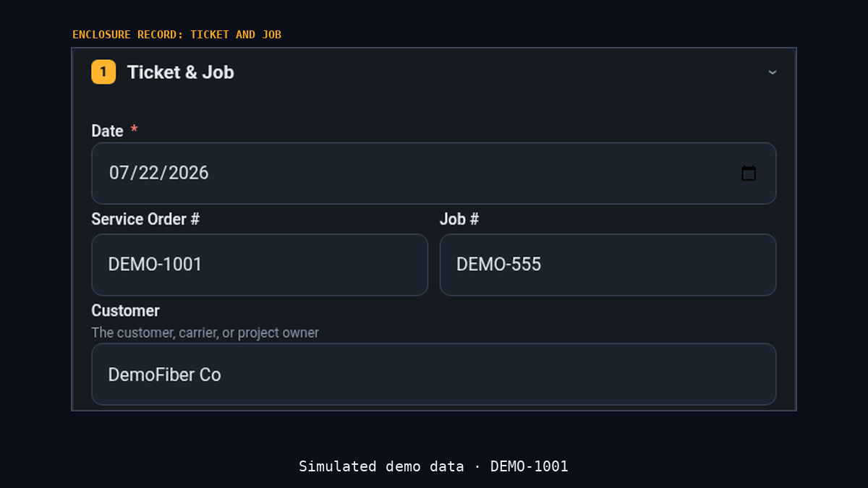Open the calendar picker in Date field

749,174
